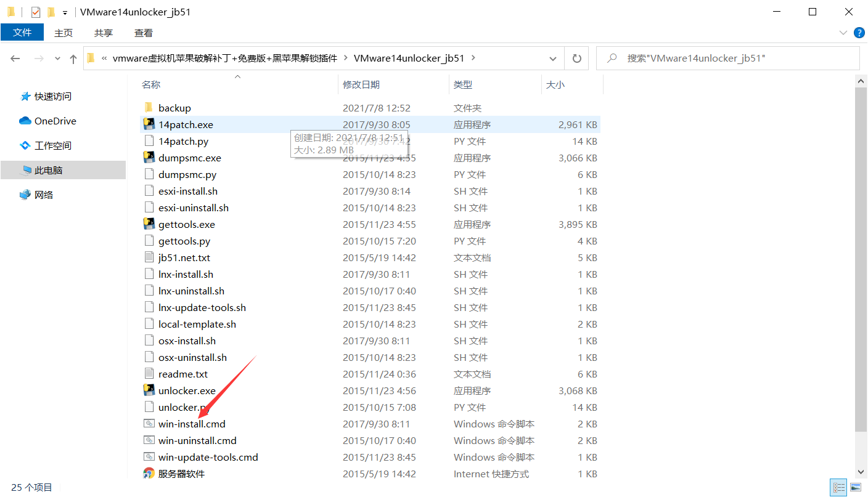The image size is (868, 497).
Task: Open OneDrive in navigation pane
Action: [55, 121]
